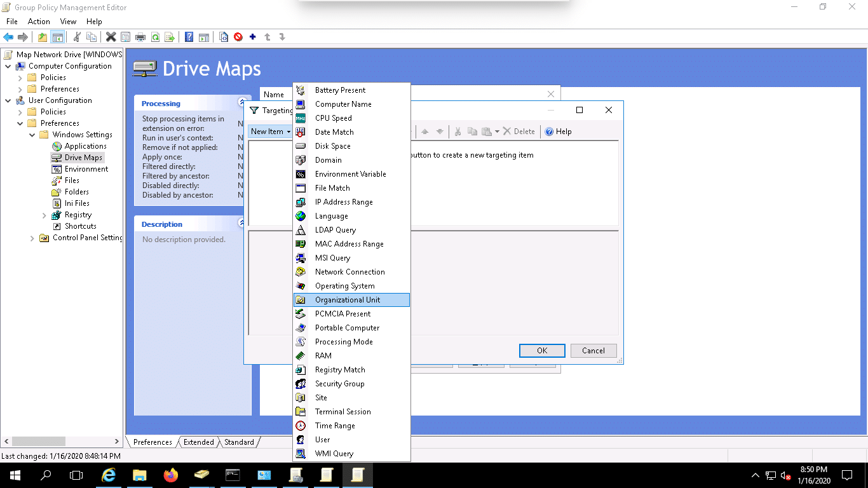Click the Cut scissors icon in the main toolbar

pos(77,37)
